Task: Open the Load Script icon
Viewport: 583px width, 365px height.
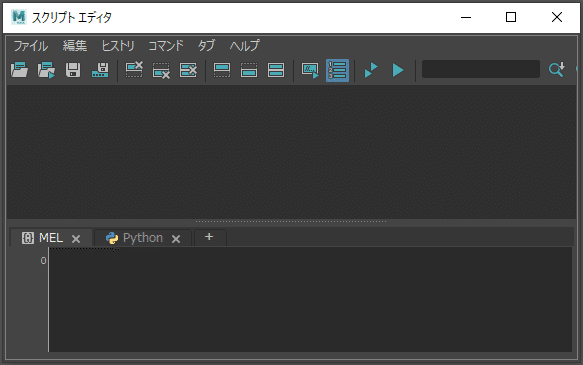Action: coord(19,70)
